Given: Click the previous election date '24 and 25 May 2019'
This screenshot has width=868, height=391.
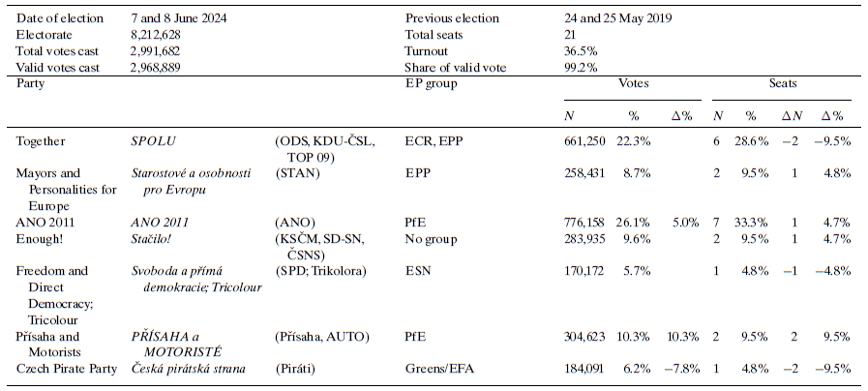Looking at the screenshot, I should click(618, 18).
